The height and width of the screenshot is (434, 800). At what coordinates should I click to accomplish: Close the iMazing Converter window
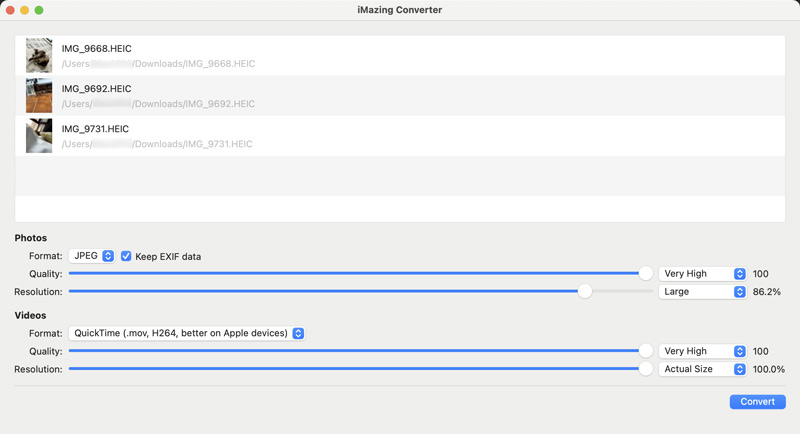pos(10,10)
